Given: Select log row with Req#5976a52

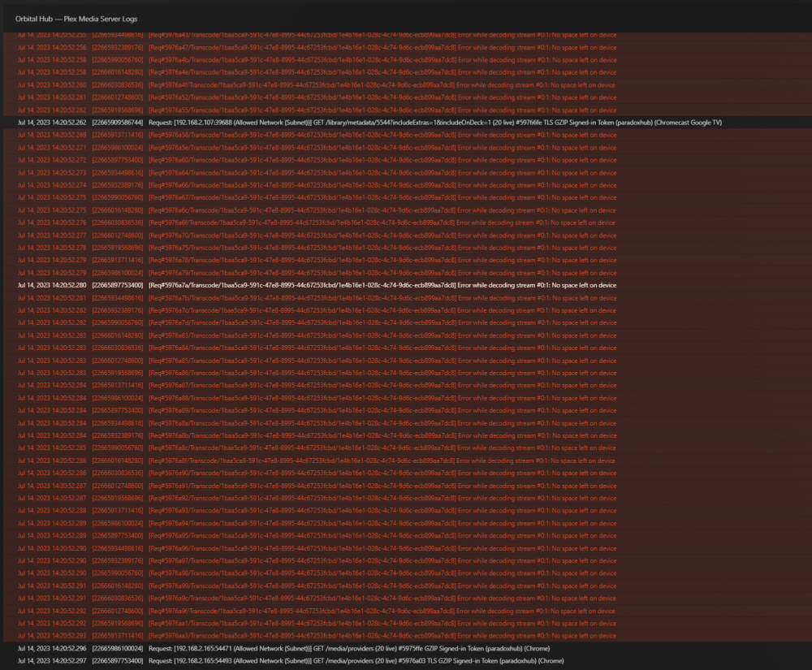Looking at the screenshot, I should click(406, 97).
